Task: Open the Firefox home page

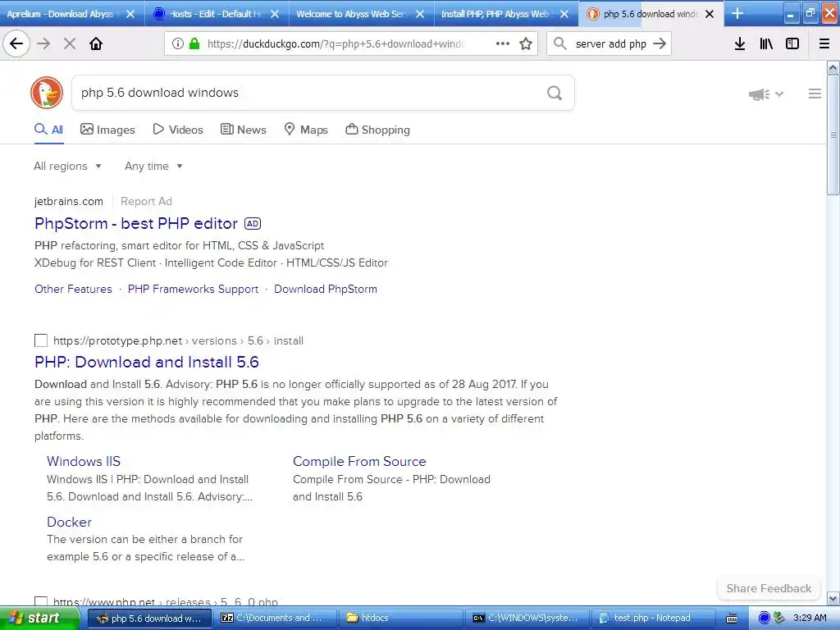Action: (x=96, y=44)
